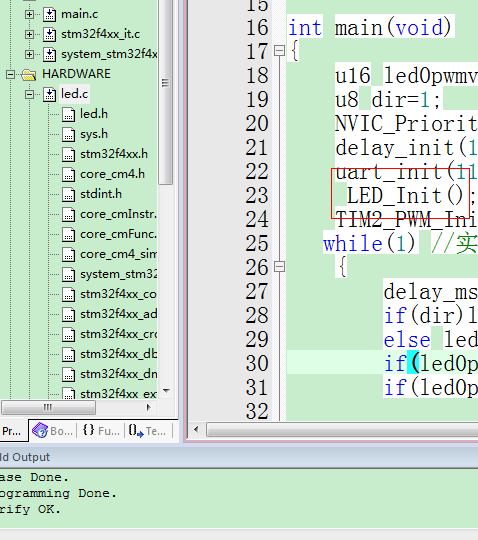Click the stm32f4xx_co header file icon

click(69, 294)
